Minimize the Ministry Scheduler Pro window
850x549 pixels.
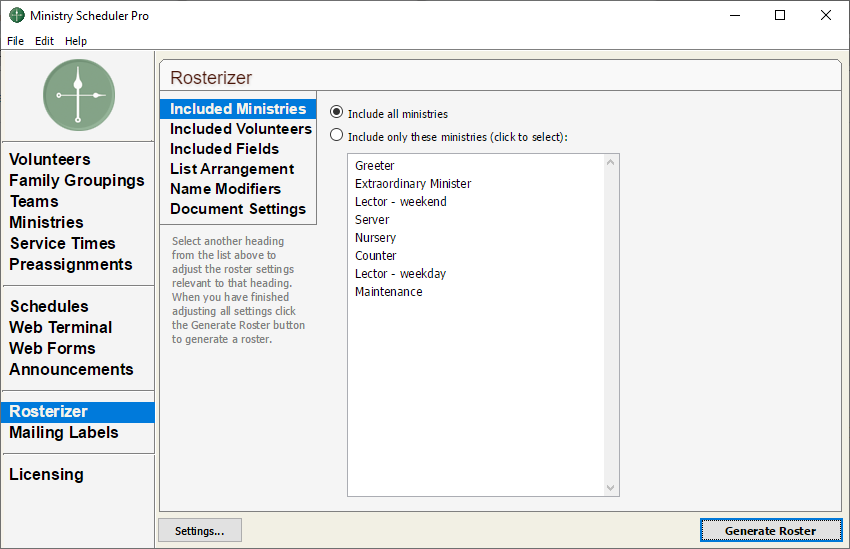click(735, 15)
